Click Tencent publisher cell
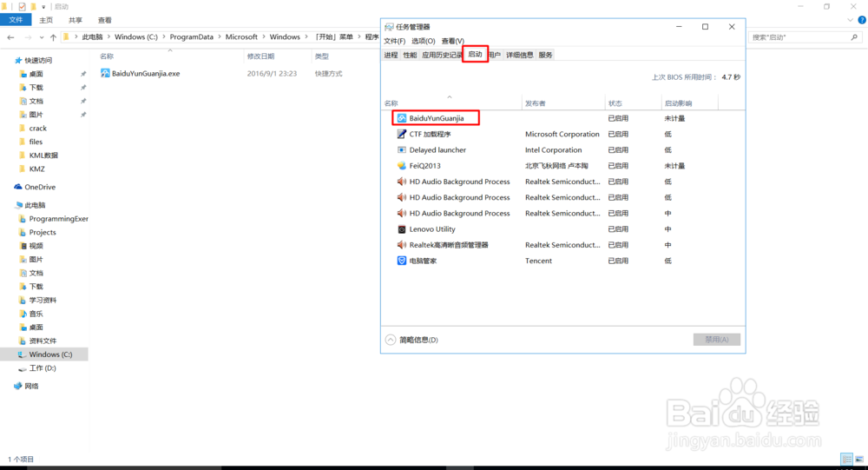868x470 pixels. (539, 261)
